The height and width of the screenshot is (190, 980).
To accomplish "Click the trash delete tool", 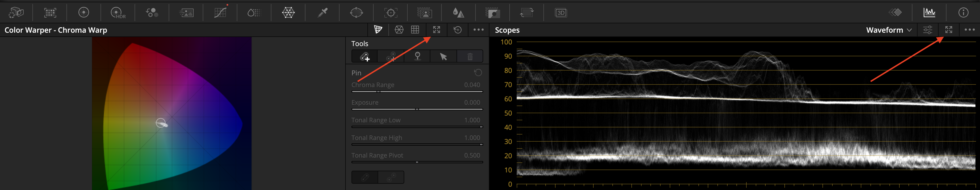I will 470,57.
